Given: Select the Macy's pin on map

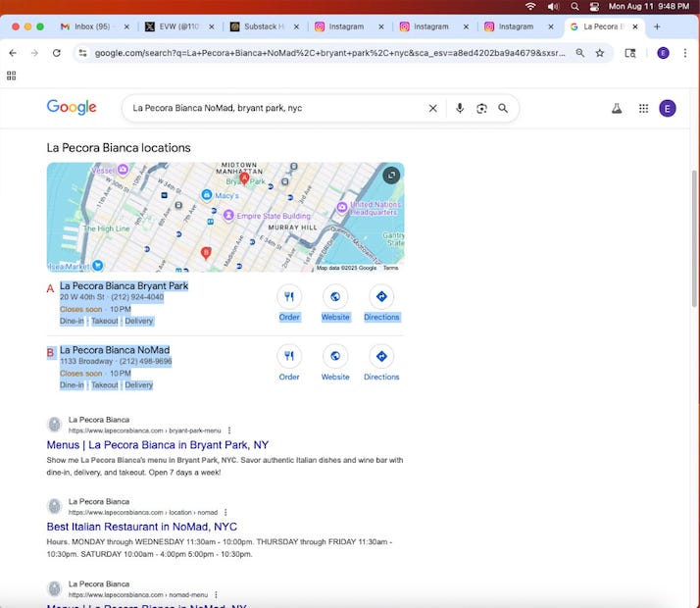Looking at the screenshot, I should [206, 195].
